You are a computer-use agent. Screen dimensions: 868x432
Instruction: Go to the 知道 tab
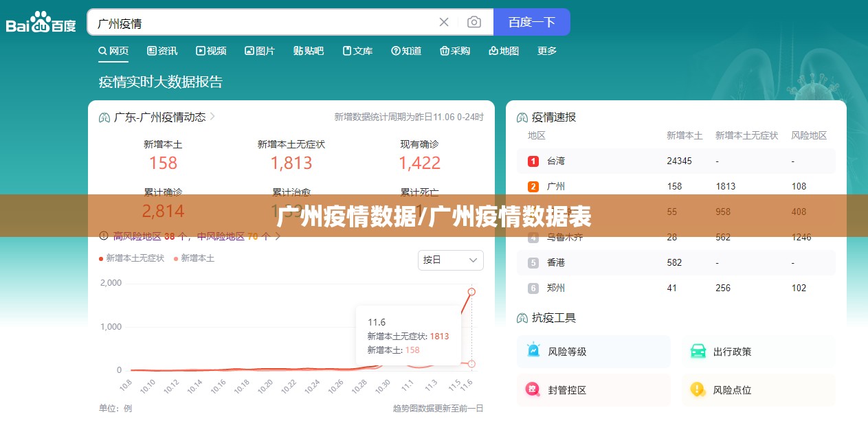pos(406,51)
